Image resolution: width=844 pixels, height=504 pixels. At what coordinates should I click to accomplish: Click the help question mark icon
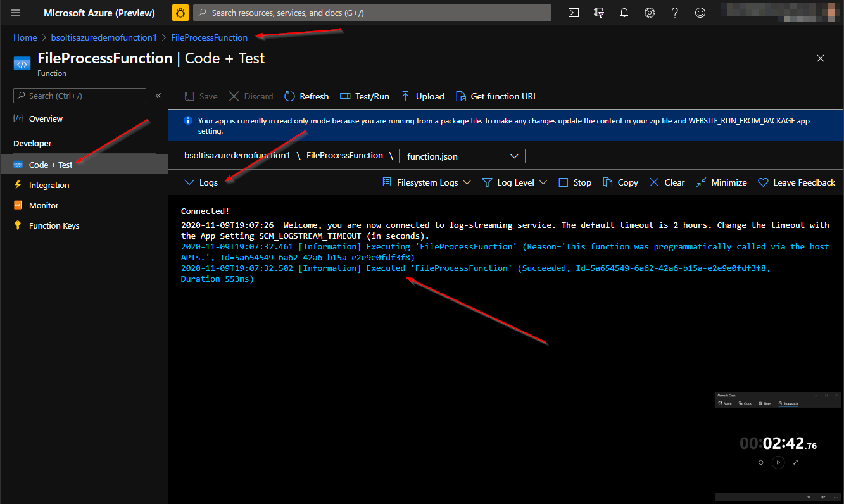tap(674, 13)
